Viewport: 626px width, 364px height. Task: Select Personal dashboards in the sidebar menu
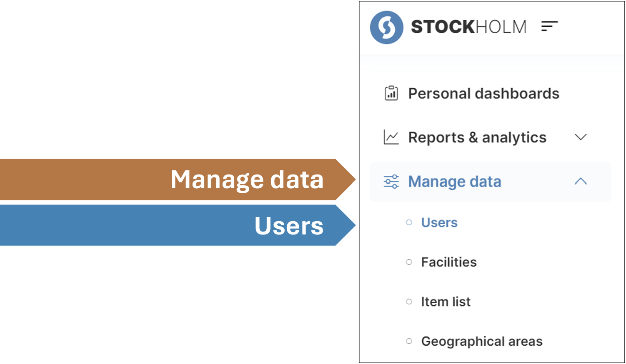(483, 93)
